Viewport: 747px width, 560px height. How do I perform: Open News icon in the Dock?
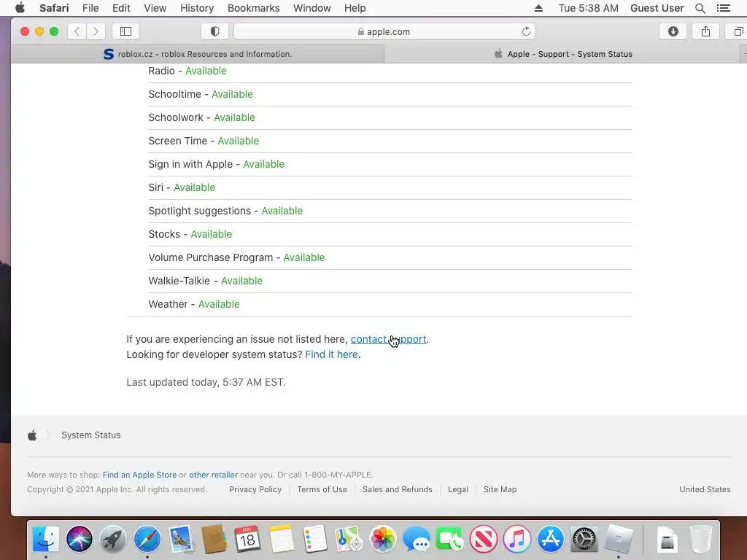(483, 539)
